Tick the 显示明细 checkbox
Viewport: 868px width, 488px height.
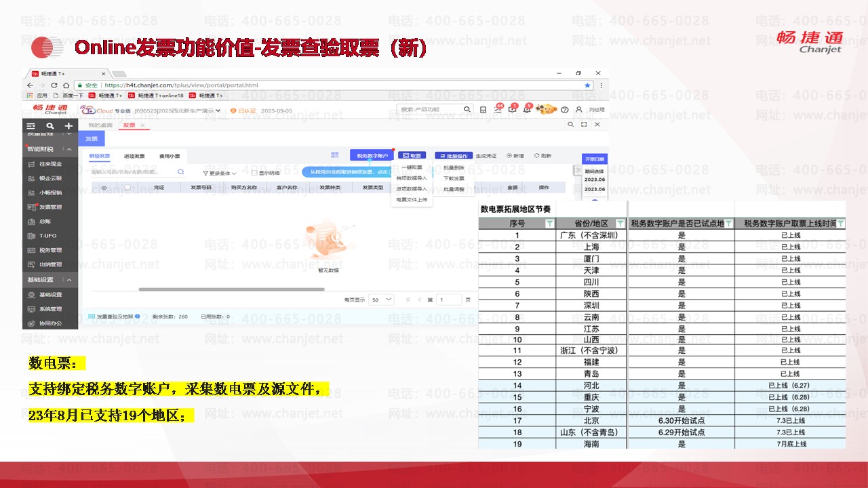tap(254, 173)
